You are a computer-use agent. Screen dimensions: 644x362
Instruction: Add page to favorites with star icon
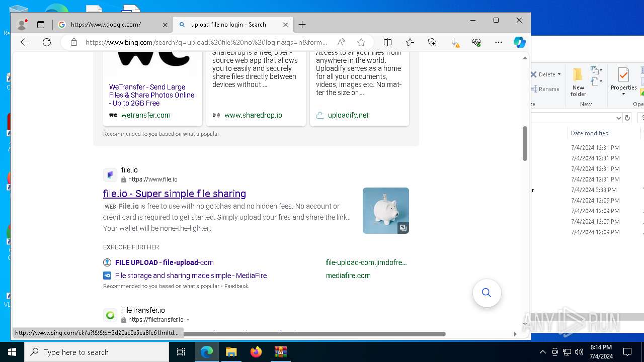(x=361, y=42)
